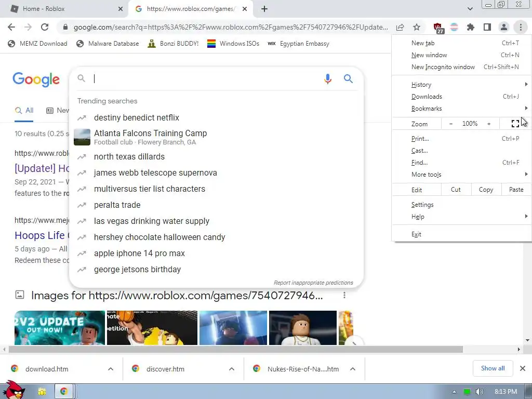Select 'destiny benedict netflix' suggestion
This screenshot has height=399, width=532.
217,118
